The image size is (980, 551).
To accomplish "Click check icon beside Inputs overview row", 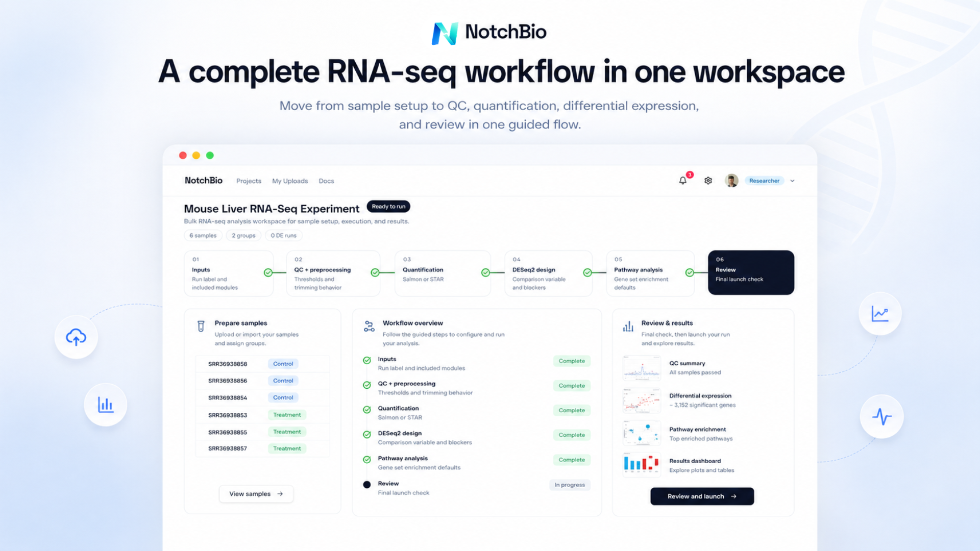I will coord(366,360).
